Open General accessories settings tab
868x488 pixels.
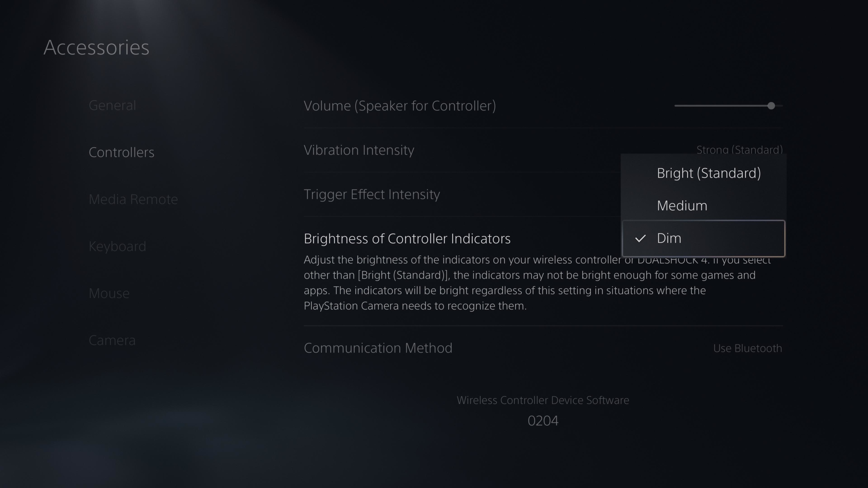coord(112,105)
